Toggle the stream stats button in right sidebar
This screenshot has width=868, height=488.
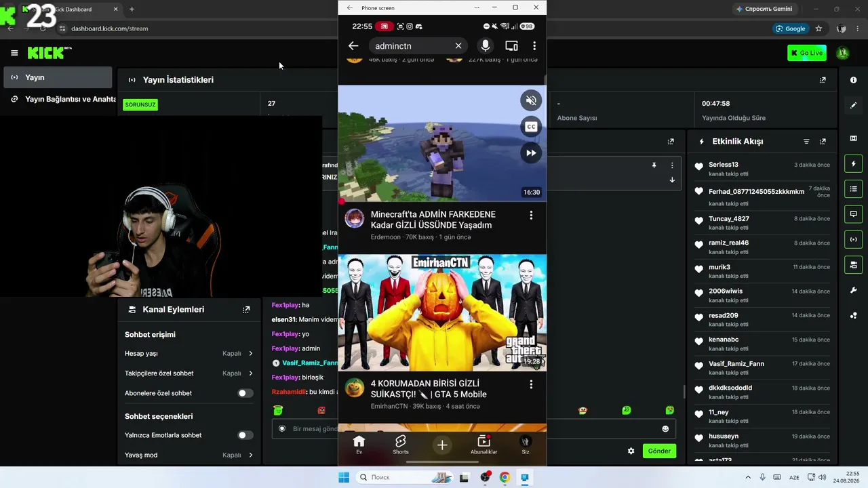853,239
